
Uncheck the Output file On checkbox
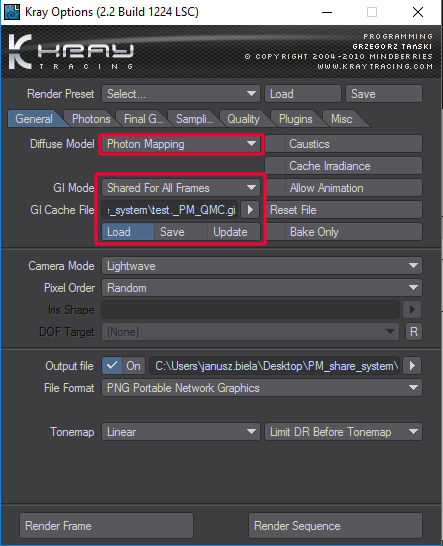[112, 366]
